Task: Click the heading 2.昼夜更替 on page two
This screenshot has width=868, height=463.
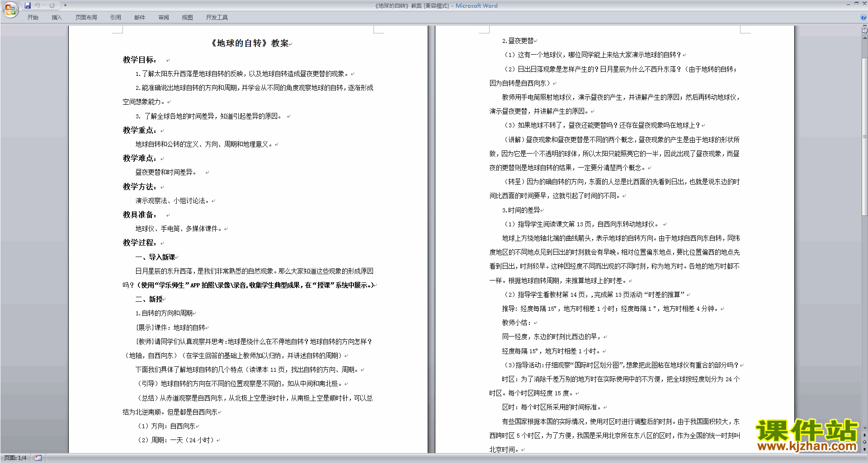Action: (518, 41)
